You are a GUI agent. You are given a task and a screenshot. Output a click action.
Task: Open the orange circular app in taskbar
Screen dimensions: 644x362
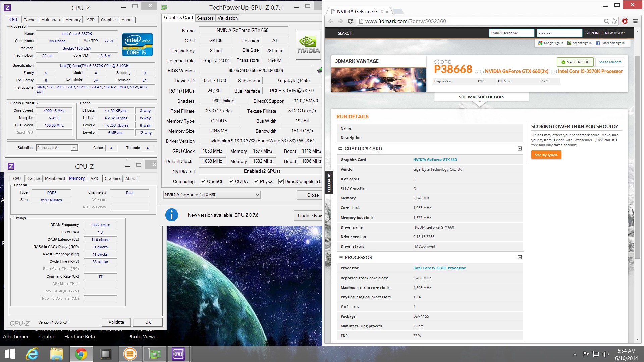130,354
